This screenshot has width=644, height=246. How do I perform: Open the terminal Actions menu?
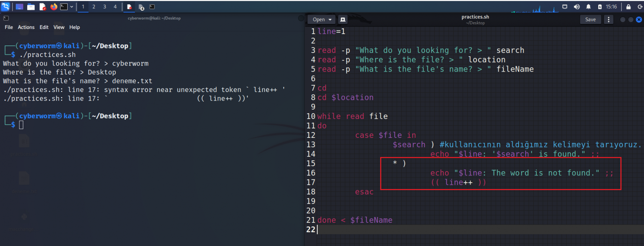tap(26, 27)
